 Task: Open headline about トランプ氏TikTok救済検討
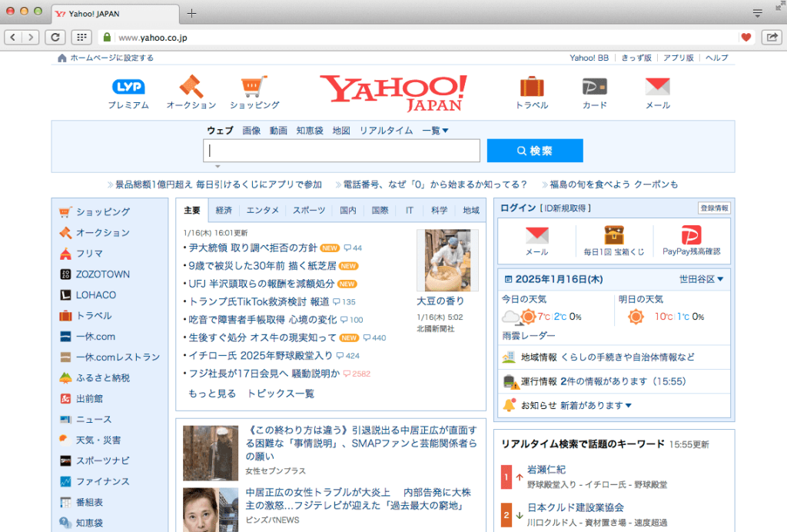pos(259,301)
